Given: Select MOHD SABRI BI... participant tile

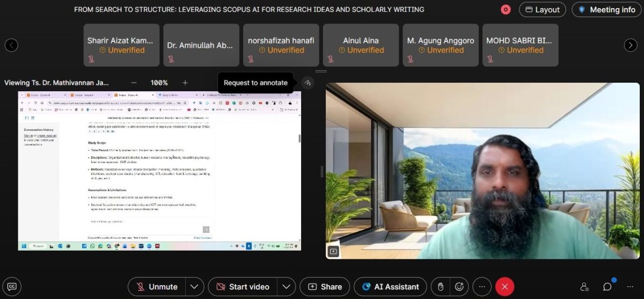Looking at the screenshot, I should (x=521, y=45).
